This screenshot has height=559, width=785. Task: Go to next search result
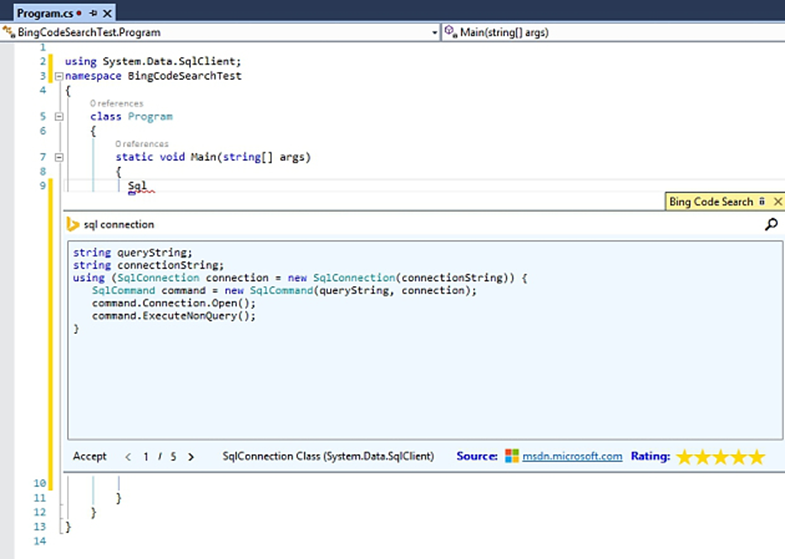tap(191, 457)
